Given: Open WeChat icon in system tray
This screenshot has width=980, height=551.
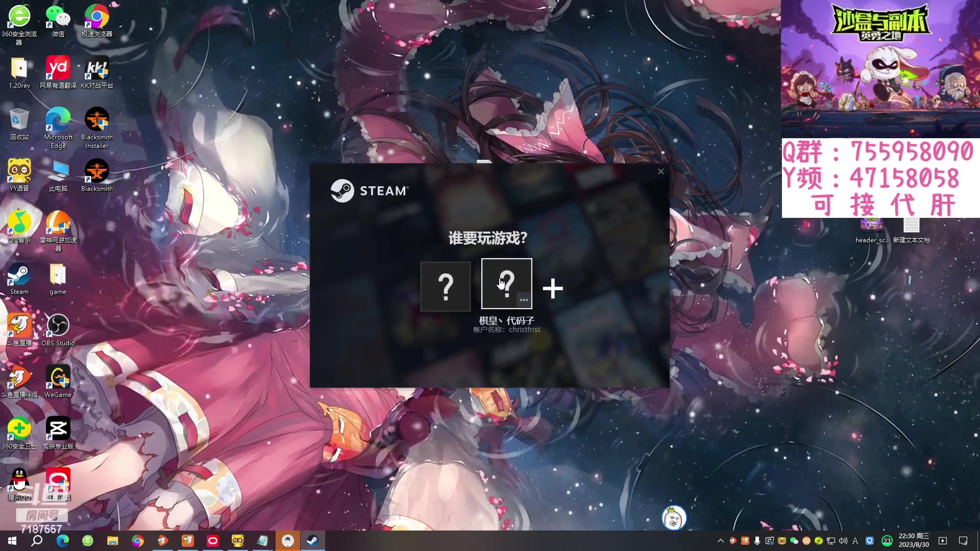Looking at the screenshot, I should click(794, 541).
